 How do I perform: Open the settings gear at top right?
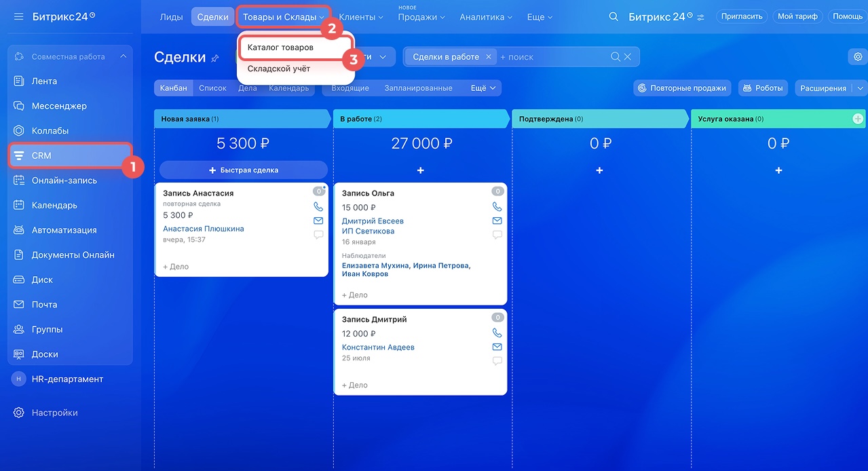click(x=858, y=57)
